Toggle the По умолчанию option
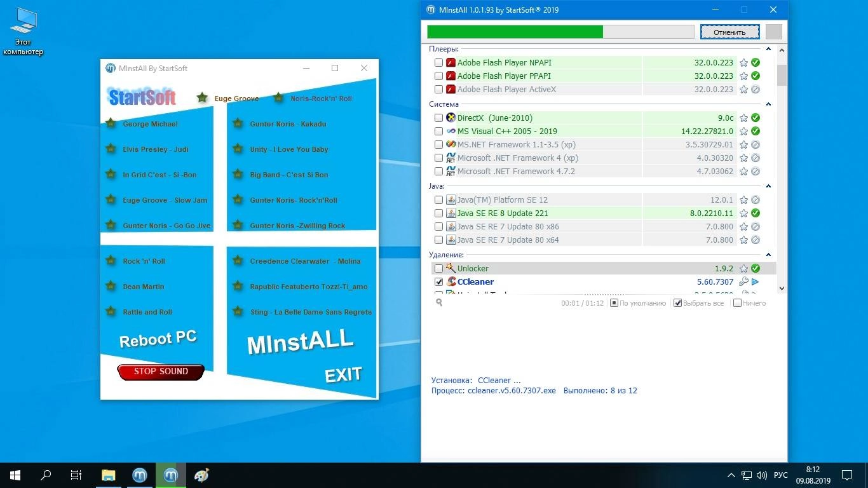The image size is (868, 488). [x=614, y=303]
